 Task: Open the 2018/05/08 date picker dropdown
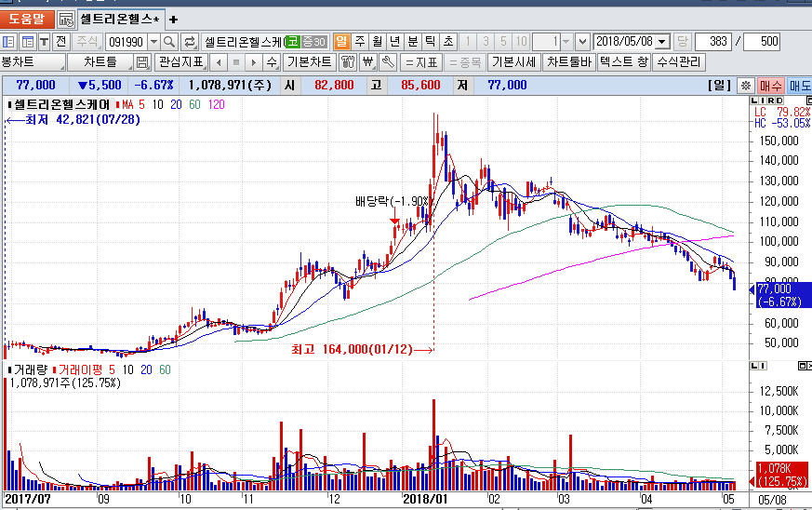[x=663, y=42]
